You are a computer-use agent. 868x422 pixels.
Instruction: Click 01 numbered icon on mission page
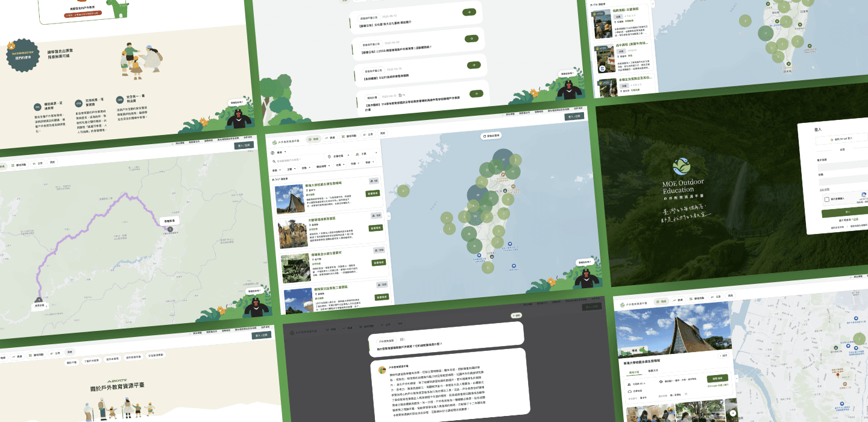click(37, 107)
